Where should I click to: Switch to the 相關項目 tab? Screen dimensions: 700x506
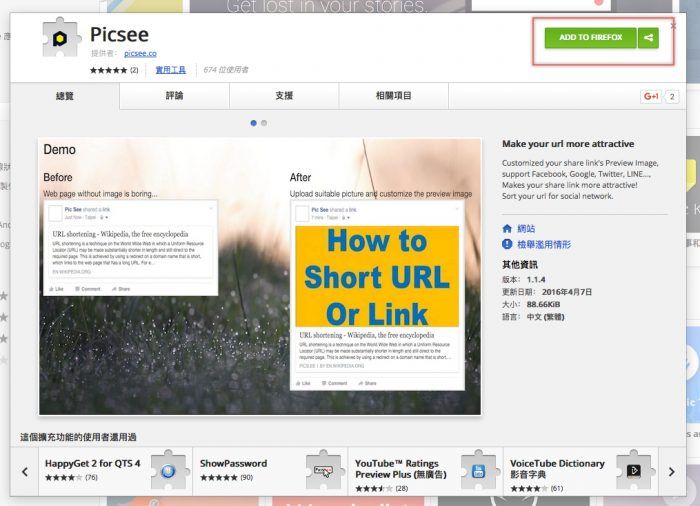(393, 96)
